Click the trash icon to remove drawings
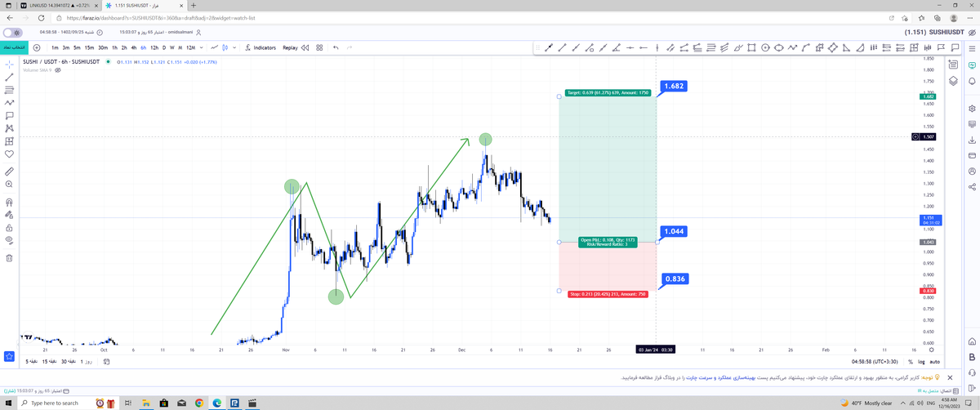Viewport: 980px width, 410px height. coord(9,258)
